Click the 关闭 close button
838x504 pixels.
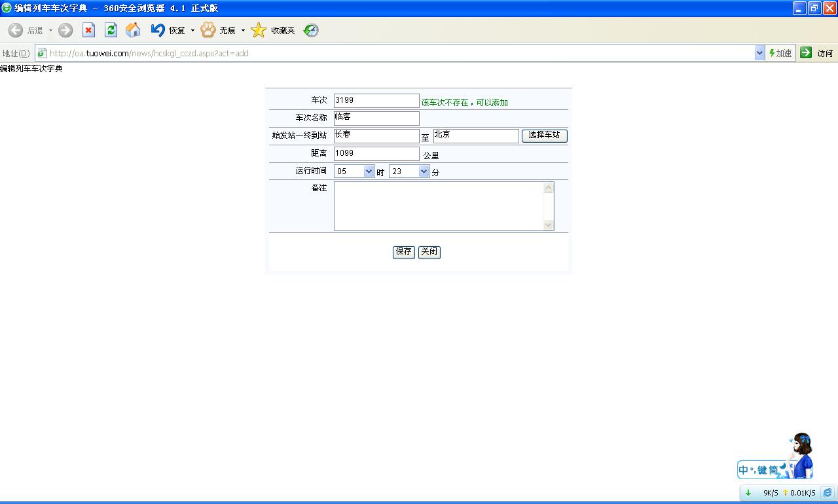tap(429, 252)
